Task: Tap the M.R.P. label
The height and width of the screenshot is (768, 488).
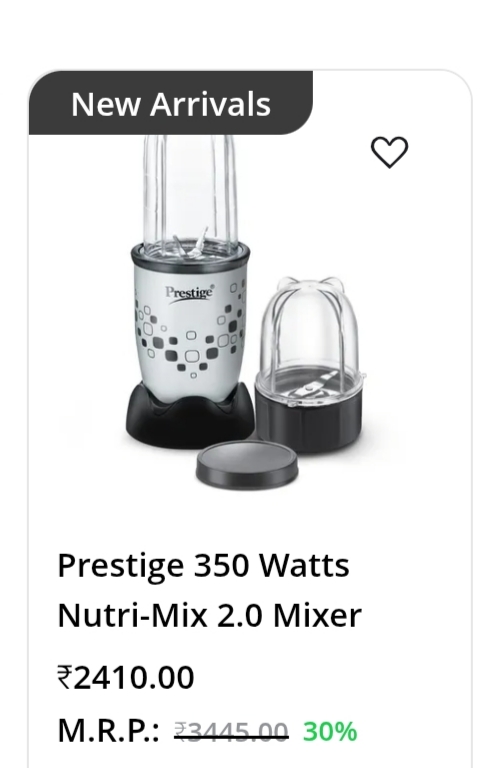Action: pyautogui.click(x=108, y=731)
